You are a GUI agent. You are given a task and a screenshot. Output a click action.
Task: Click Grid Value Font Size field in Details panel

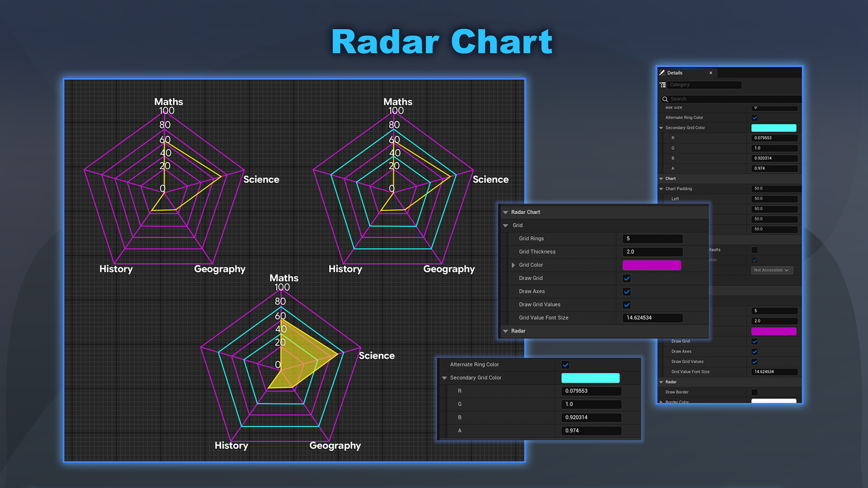coord(774,372)
